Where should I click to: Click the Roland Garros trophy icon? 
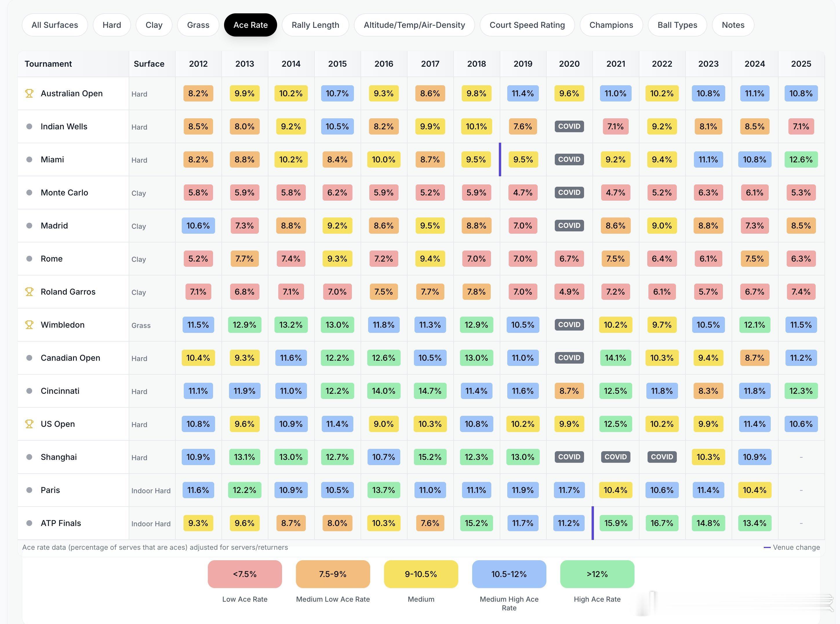click(29, 292)
